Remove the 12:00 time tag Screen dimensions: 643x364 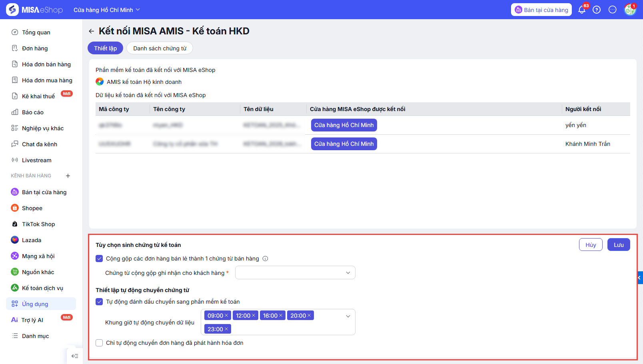pyautogui.click(x=254, y=316)
